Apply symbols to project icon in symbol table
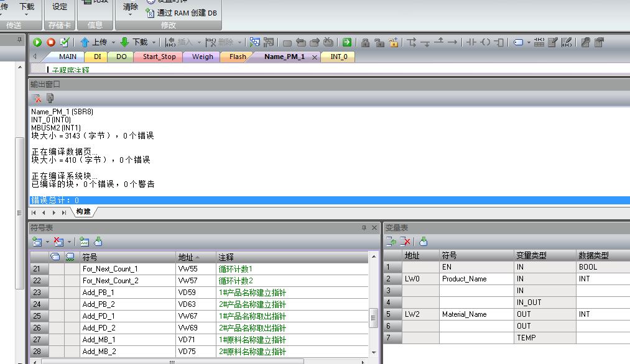 coord(98,242)
